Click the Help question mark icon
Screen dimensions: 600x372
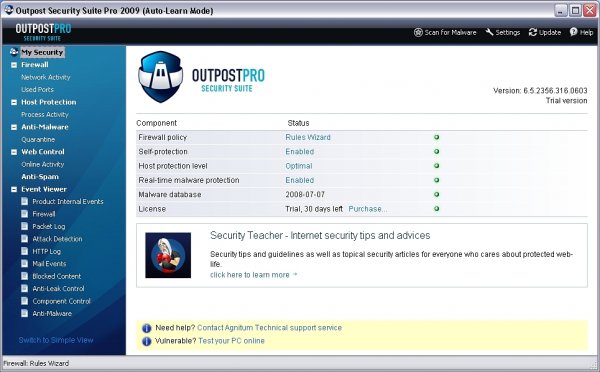tap(574, 32)
